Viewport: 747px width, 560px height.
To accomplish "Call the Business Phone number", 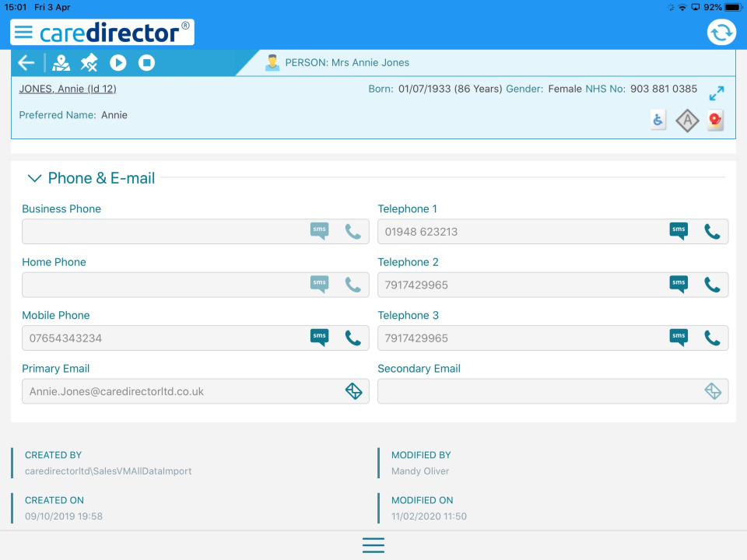I will pos(353,232).
